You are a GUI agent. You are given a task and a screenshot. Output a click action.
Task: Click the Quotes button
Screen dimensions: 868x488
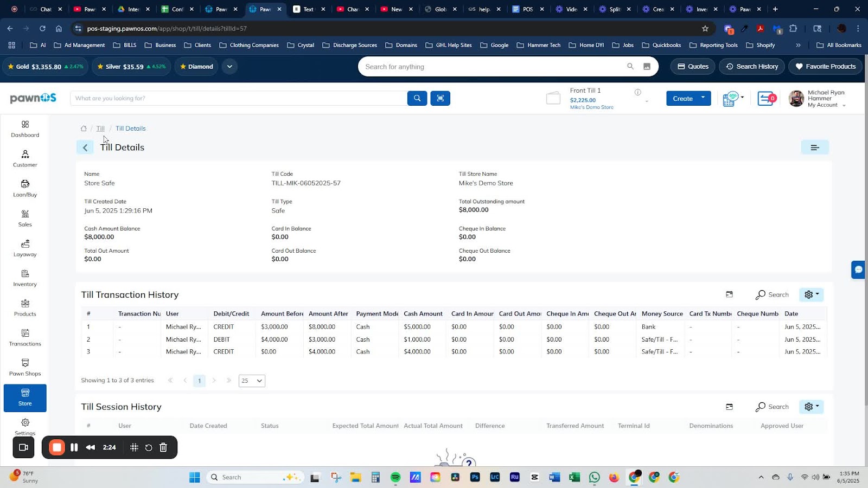(x=693, y=67)
